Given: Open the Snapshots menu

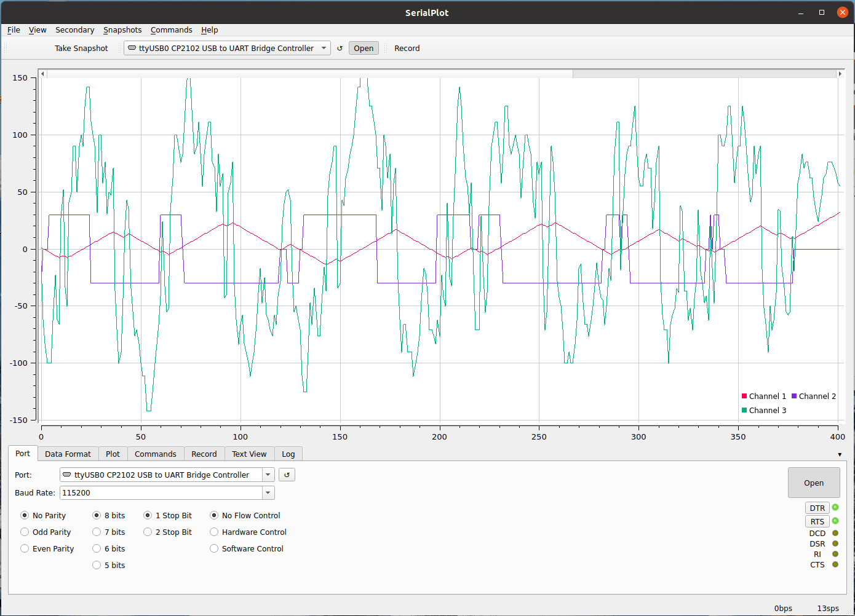Looking at the screenshot, I should [x=122, y=30].
